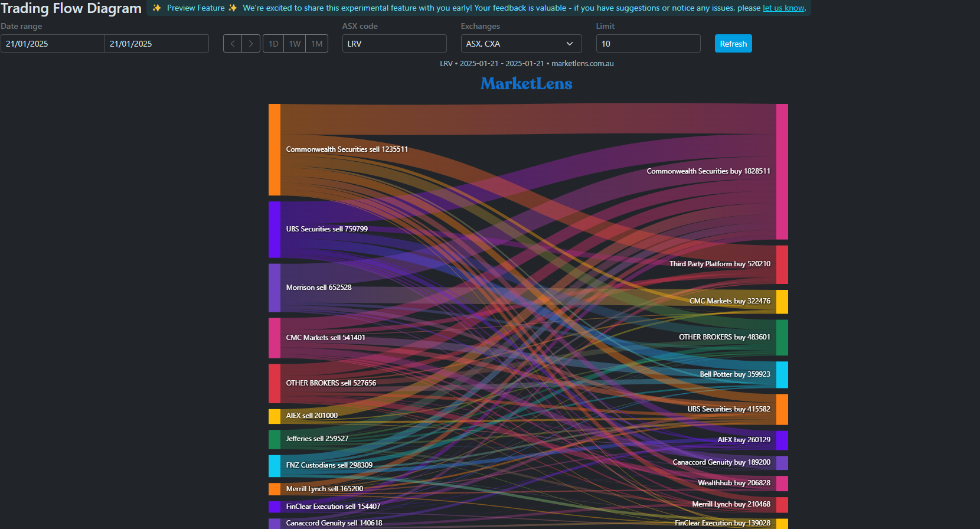
Task: Click the Third Party Platform buy node
Action: 782,264
